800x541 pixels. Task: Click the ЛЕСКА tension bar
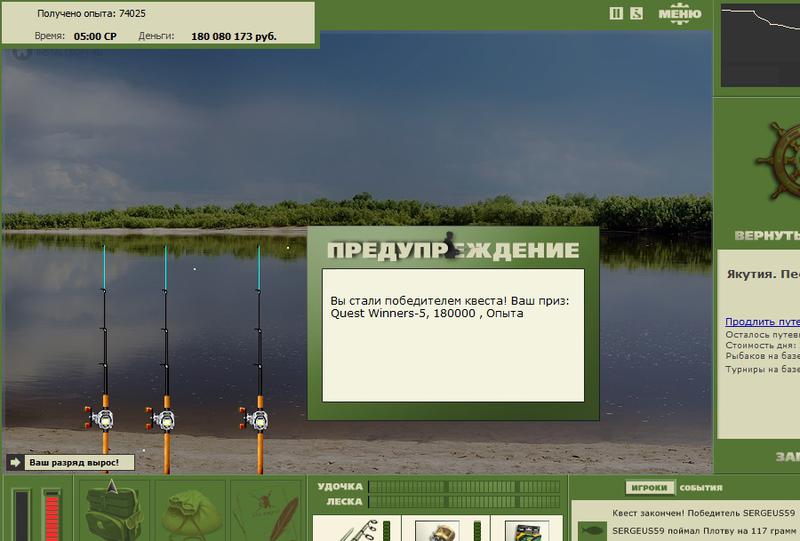coord(464,502)
